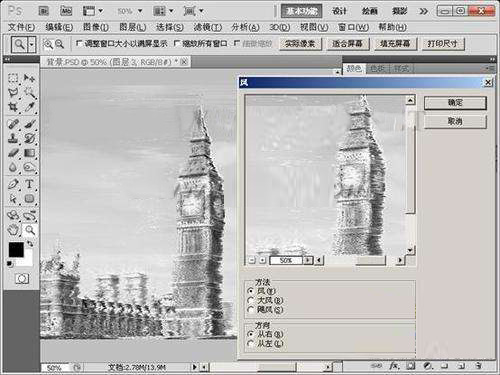
Task: Reset default foreground/background colors
Action: [10, 264]
